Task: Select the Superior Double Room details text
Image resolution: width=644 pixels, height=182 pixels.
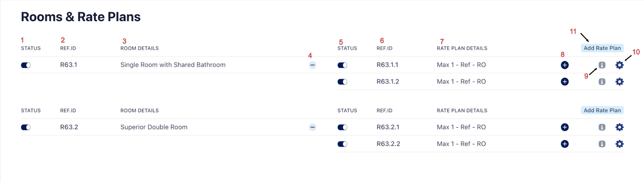Action: pyautogui.click(x=154, y=127)
